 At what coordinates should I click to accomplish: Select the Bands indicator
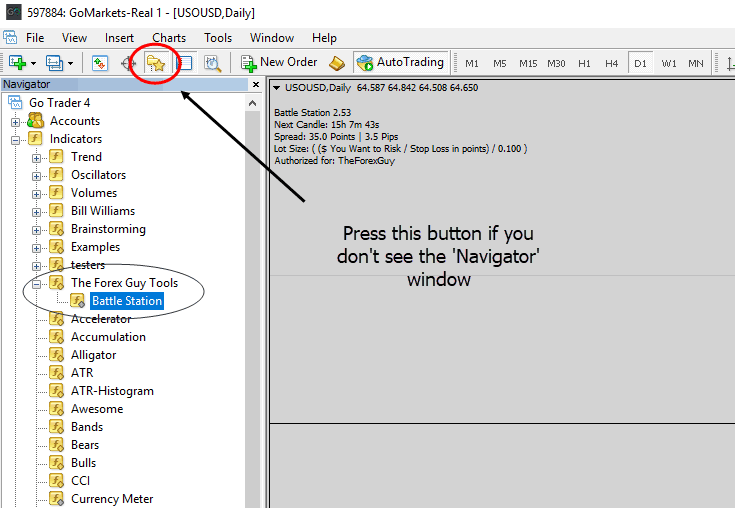pyautogui.click(x=87, y=426)
